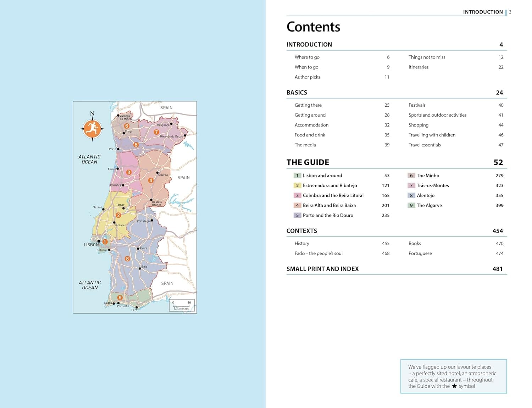Click orange map marker 3 near Coimbra
Screen dimensions: 532x408
click(129, 172)
